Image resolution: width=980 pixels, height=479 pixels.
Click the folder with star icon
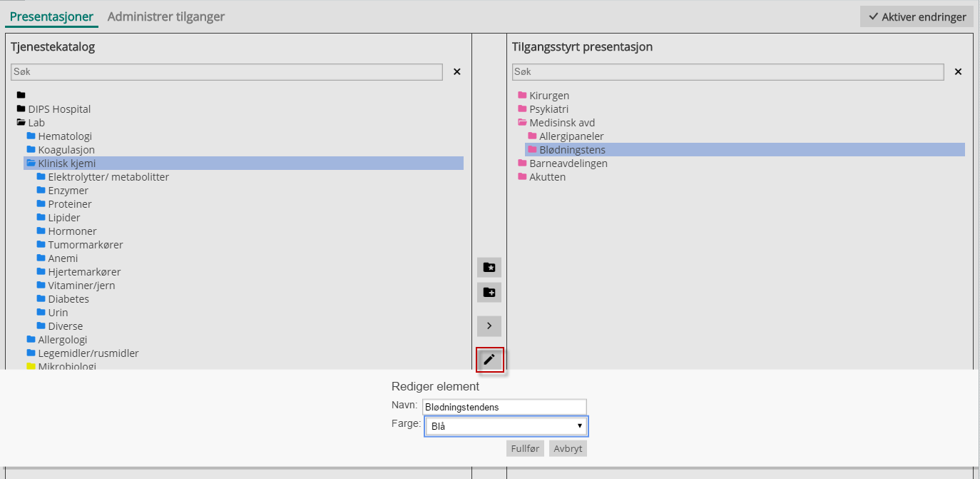coord(489,268)
